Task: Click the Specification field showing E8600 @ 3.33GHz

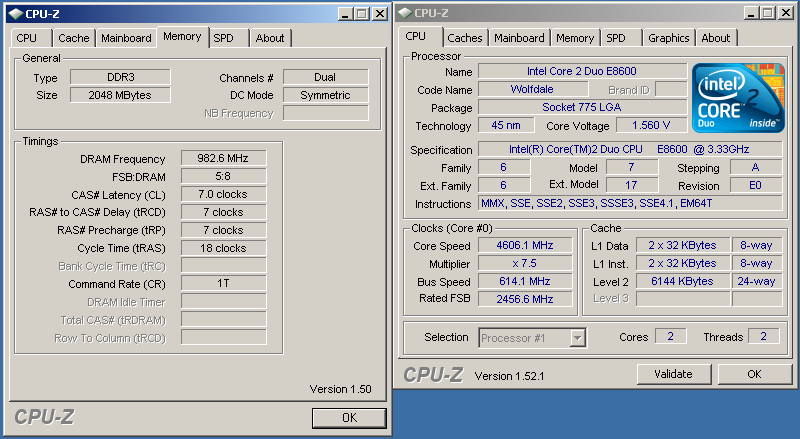Action: [630, 149]
